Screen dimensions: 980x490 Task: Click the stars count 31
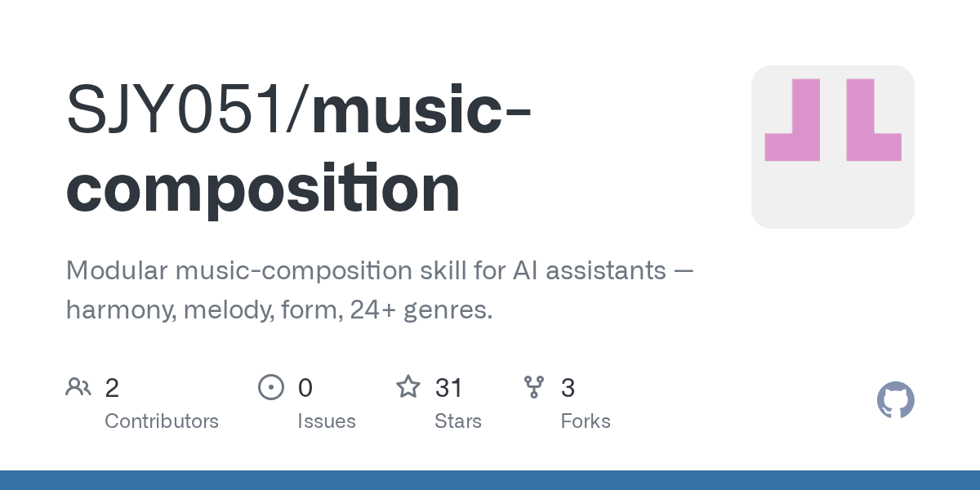click(x=449, y=388)
